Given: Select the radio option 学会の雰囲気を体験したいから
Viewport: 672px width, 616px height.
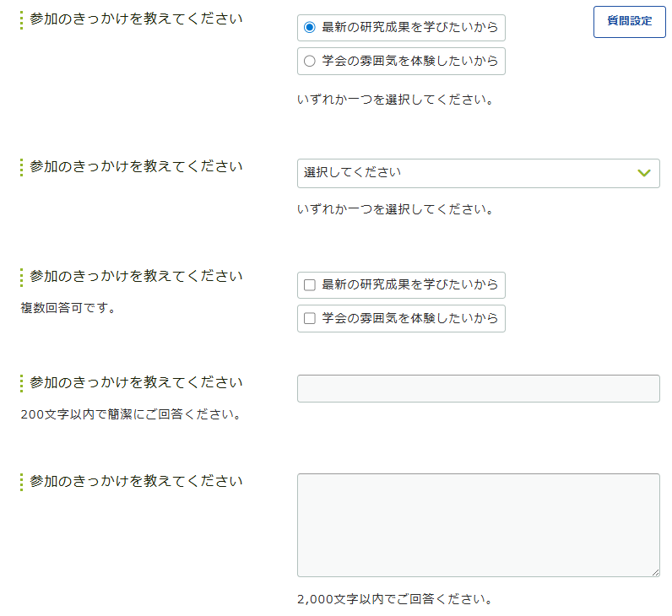Looking at the screenshot, I should (310, 61).
